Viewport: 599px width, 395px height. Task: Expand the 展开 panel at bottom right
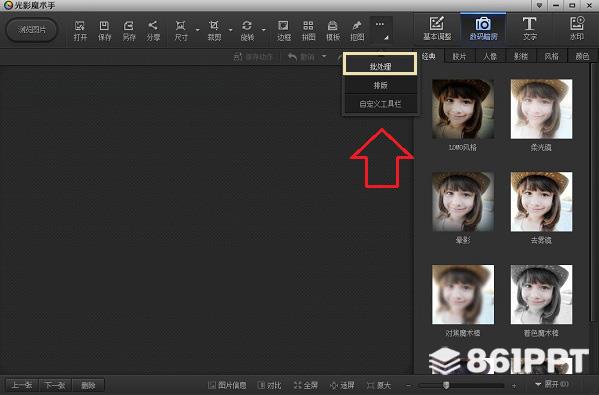tap(552, 384)
